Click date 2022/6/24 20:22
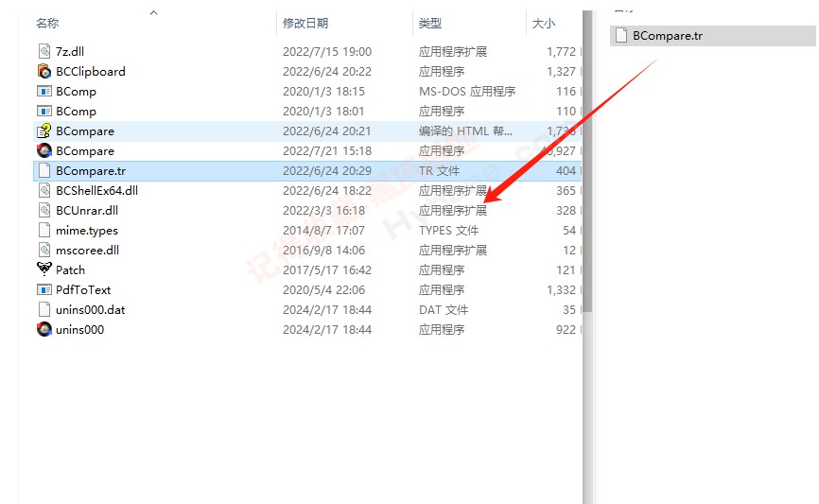 tap(327, 71)
